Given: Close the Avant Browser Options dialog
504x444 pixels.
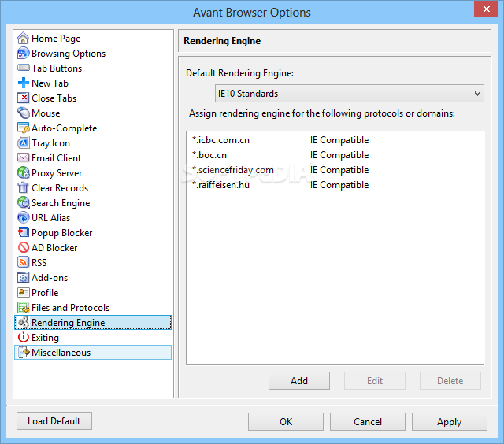Looking at the screenshot, I should (486, 9).
